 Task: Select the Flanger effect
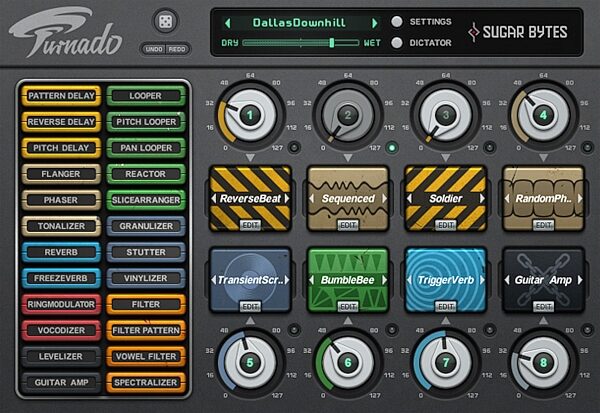pyautogui.click(x=61, y=174)
